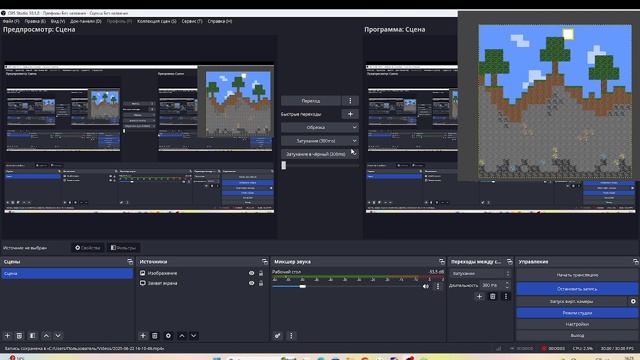Lock the Захват экрана source
This screenshot has width=640, height=360.
pos(261,283)
